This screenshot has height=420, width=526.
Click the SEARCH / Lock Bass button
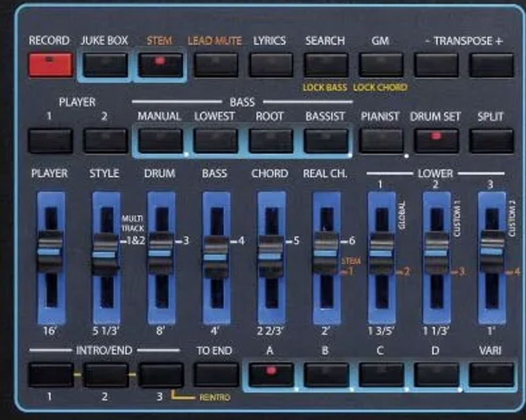pos(326,65)
